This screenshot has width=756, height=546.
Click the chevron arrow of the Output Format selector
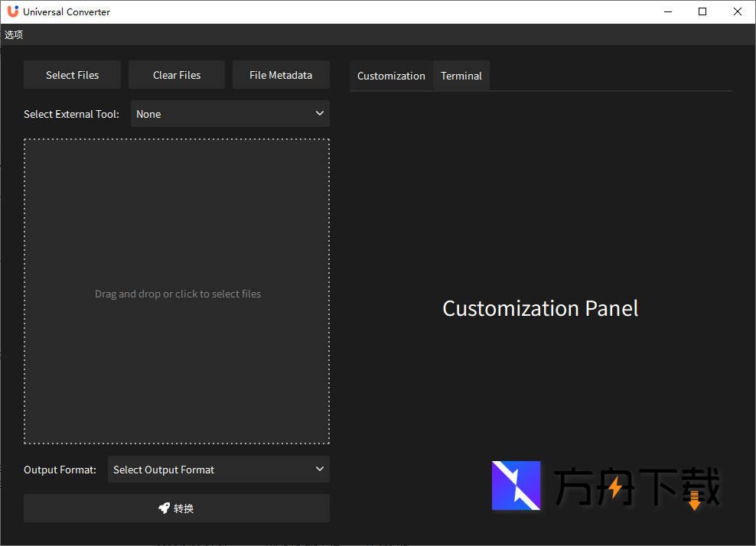(320, 469)
